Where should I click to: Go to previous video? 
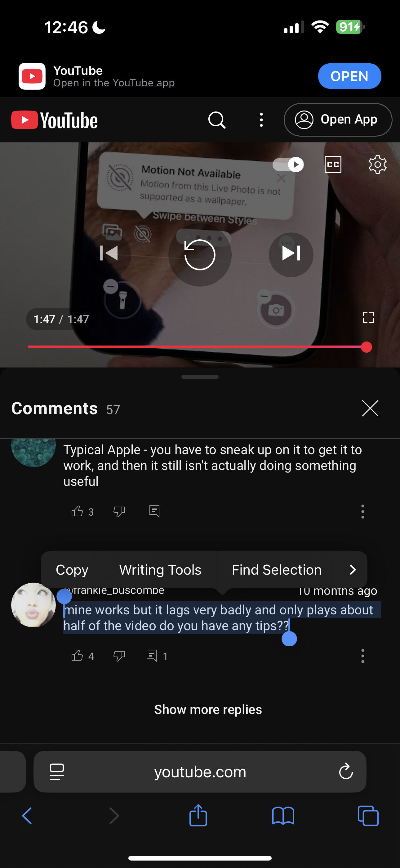coord(109,253)
